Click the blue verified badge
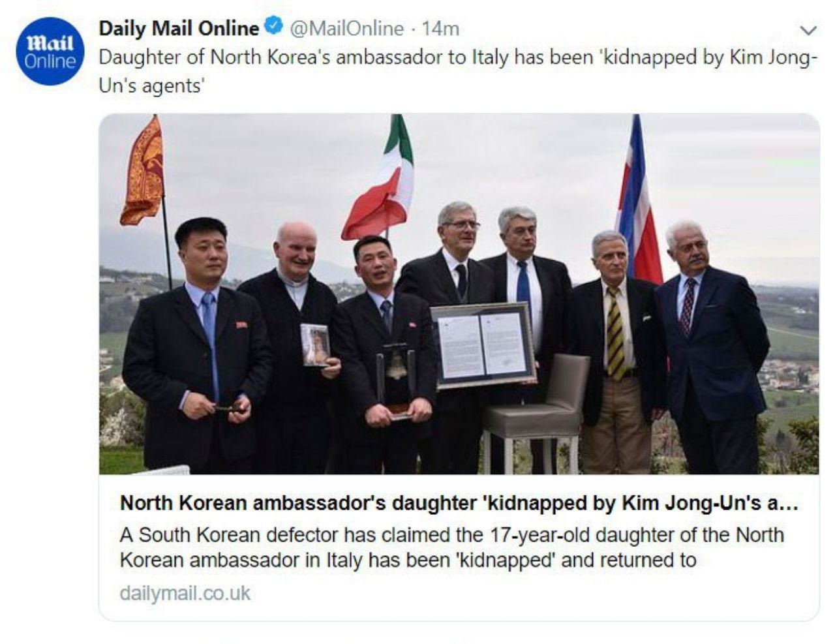 [273, 27]
